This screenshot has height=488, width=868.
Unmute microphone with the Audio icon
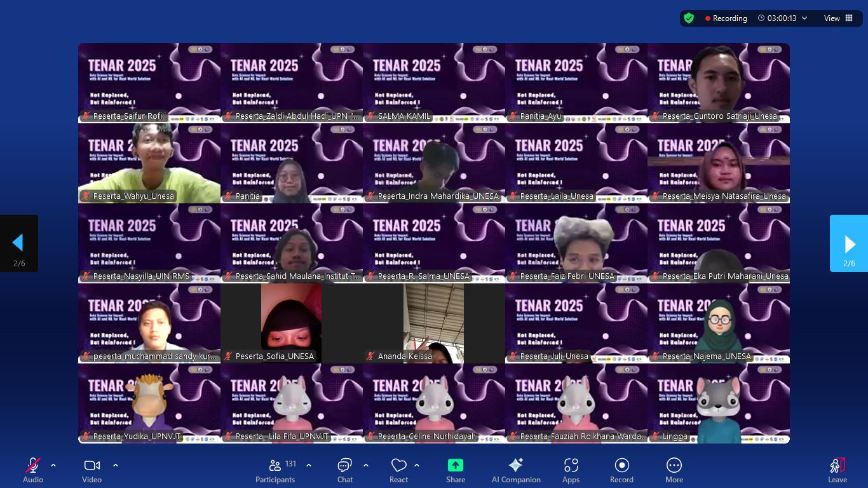(x=33, y=466)
